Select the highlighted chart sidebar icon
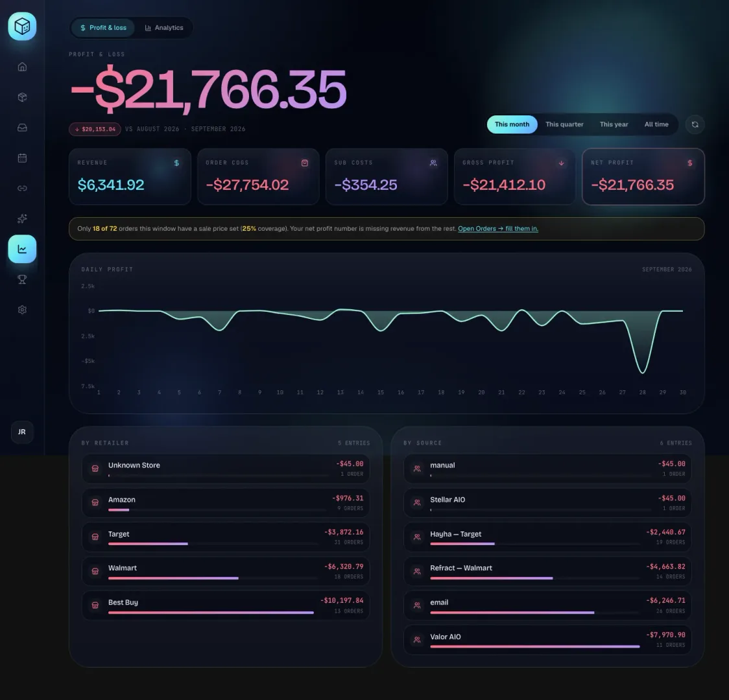Image resolution: width=729 pixels, height=700 pixels. click(x=22, y=249)
